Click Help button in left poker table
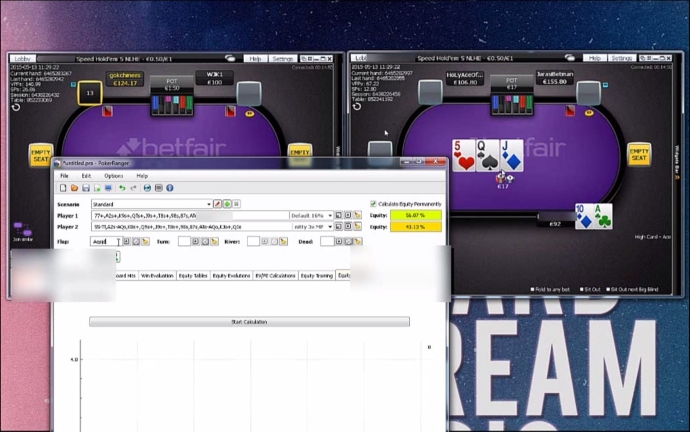 pyautogui.click(x=255, y=59)
